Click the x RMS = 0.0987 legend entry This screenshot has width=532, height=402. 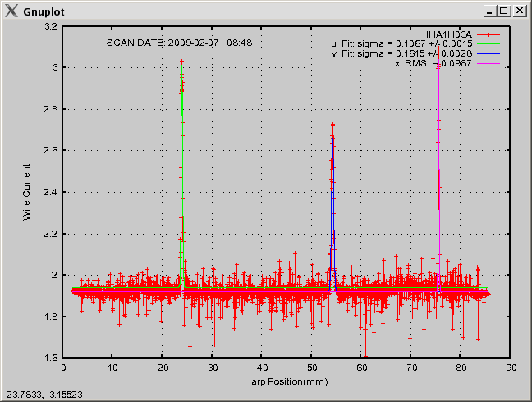[x=447, y=63]
